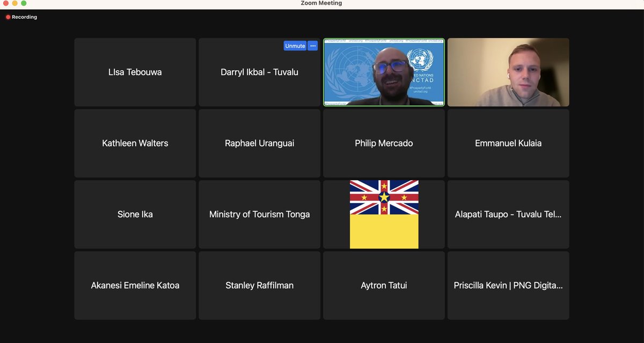Select the Ministry of Tourism Tonga tile
This screenshot has width=644, height=343.
point(259,214)
